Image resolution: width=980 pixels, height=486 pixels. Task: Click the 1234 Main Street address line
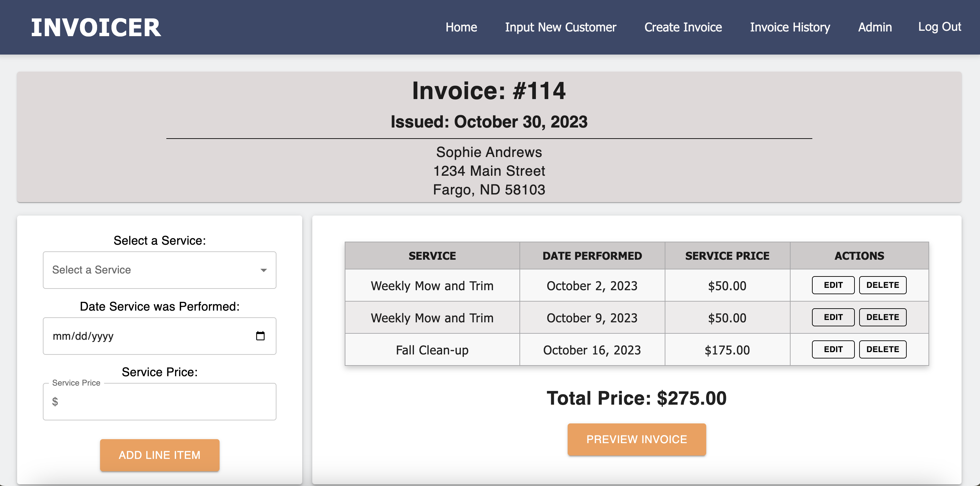(489, 171)
